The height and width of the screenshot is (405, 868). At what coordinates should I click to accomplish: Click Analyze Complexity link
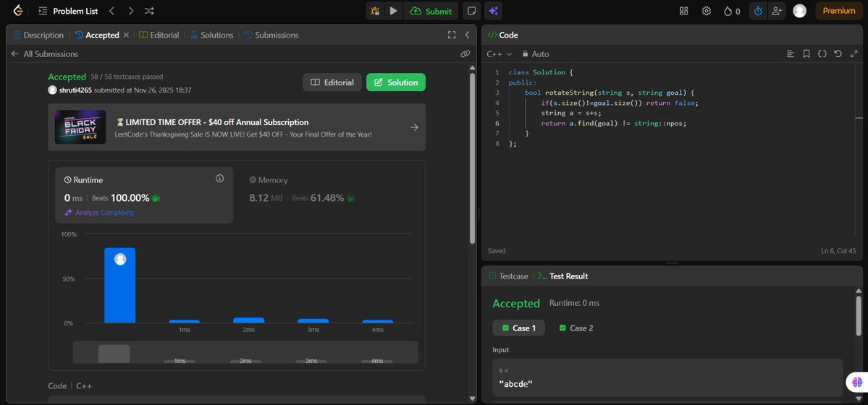coord(100,213)
